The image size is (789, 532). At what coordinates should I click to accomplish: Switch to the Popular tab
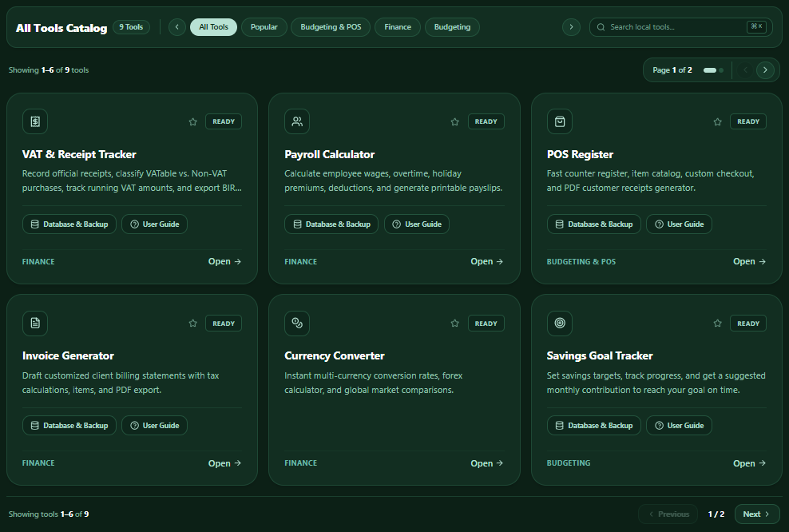264,27
